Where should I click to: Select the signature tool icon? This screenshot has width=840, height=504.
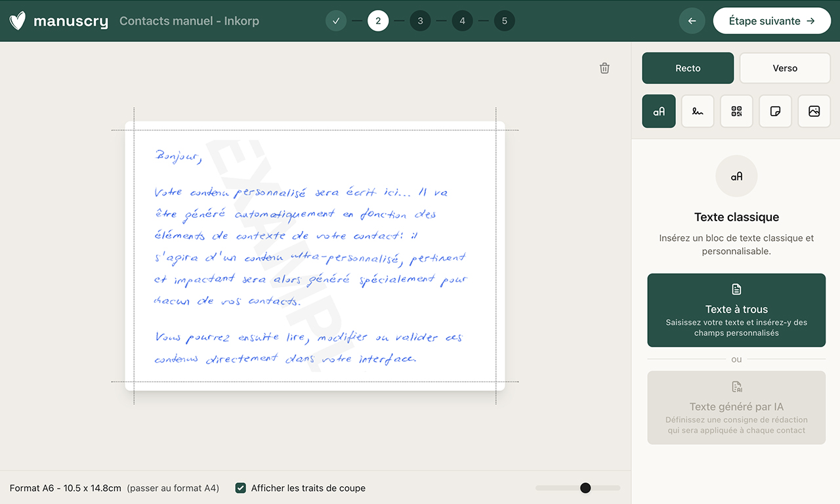(698, 112)
